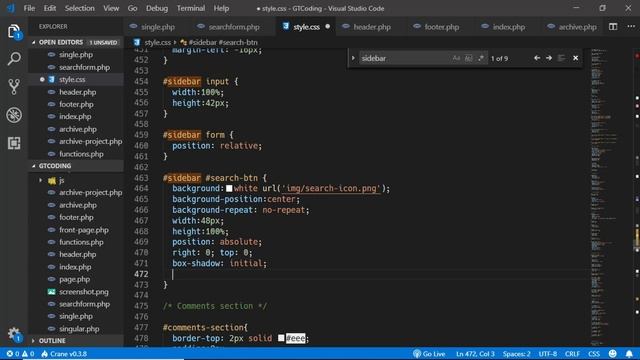The image size is (640, 360).
Task: Go to previous match arrow in find widget
Action: coord(537,58)
